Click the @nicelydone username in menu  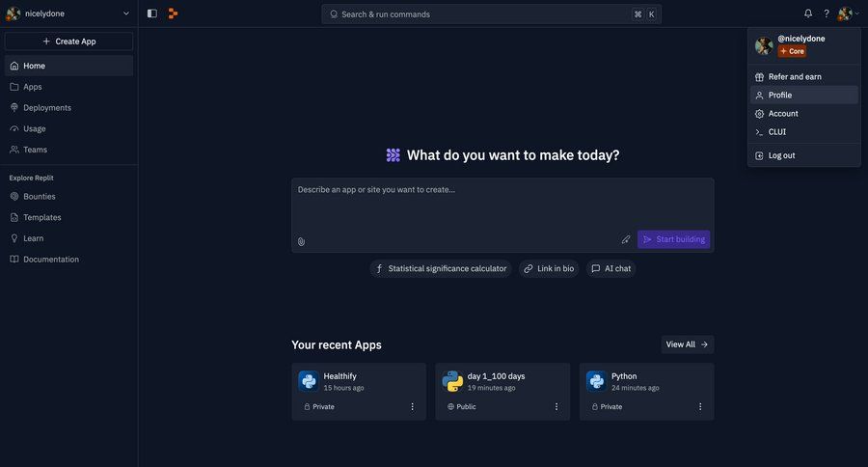[x=801, y=39]
